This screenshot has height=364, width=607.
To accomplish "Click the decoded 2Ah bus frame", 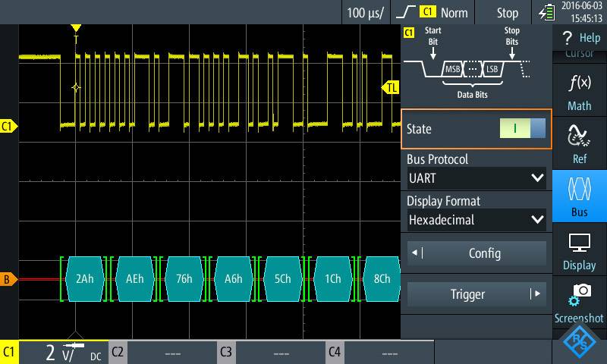I will (84, 278).
